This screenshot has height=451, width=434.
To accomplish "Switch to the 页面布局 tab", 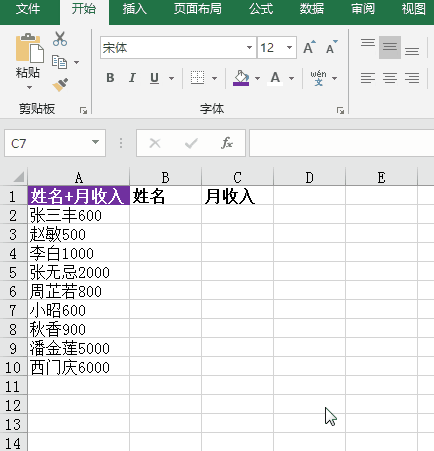I will pyautogui.click(x=198, y=9).
